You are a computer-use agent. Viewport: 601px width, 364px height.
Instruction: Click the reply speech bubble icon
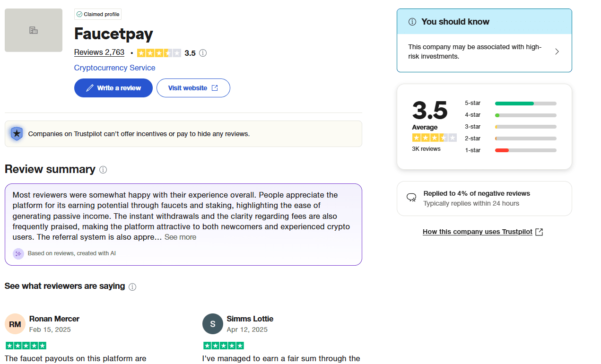(x=411, y=198)
